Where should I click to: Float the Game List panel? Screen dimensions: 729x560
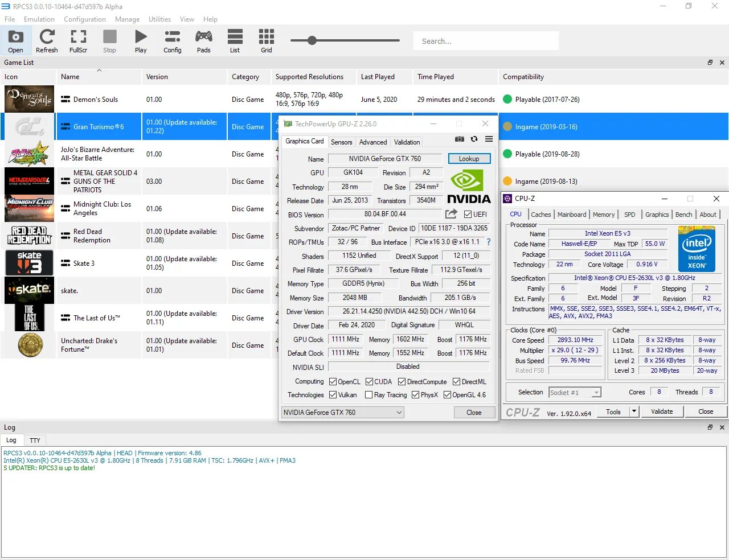(710, 63)
